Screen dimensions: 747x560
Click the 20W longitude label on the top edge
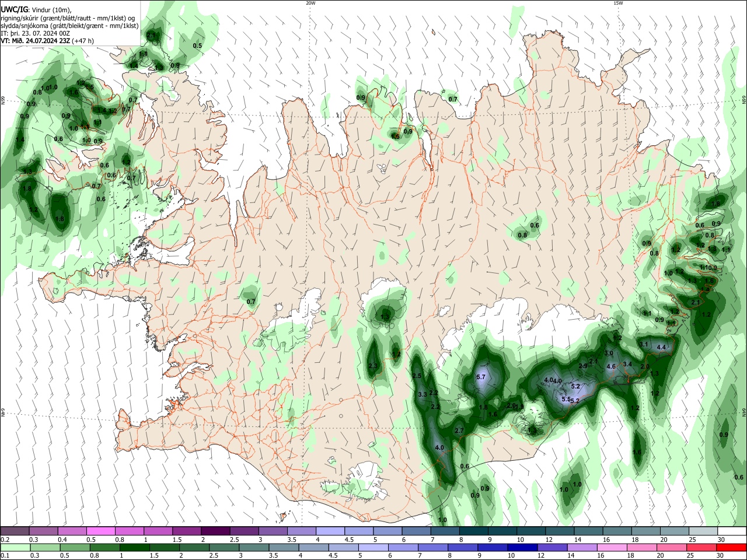[310, 3]
